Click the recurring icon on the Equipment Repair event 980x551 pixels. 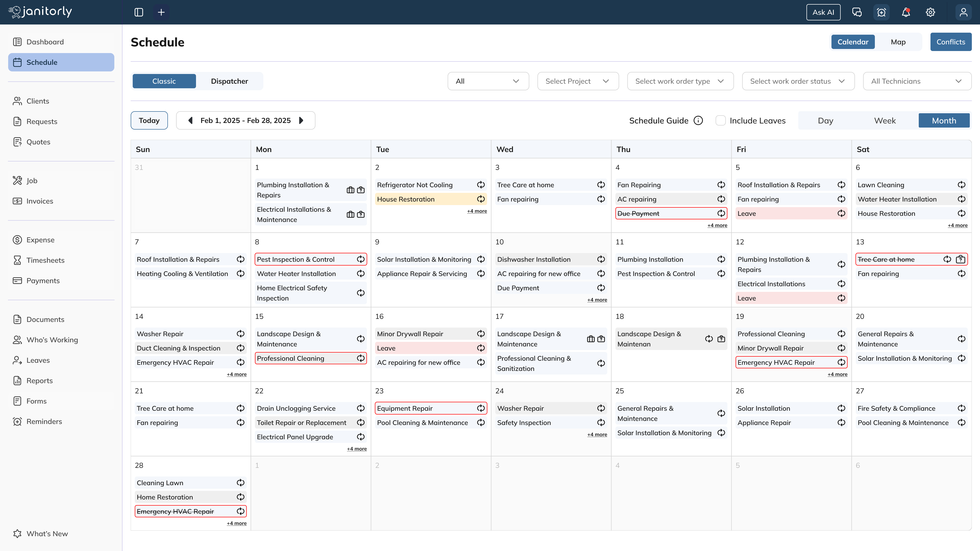481,408
